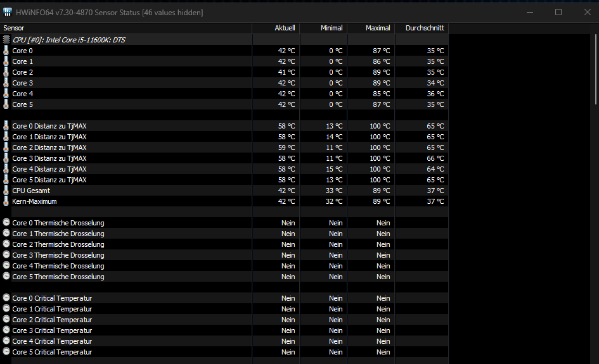Click status icon of Core 4 Critical Temperatur
This screenshot has width=599, height=364.
[6, 341]
